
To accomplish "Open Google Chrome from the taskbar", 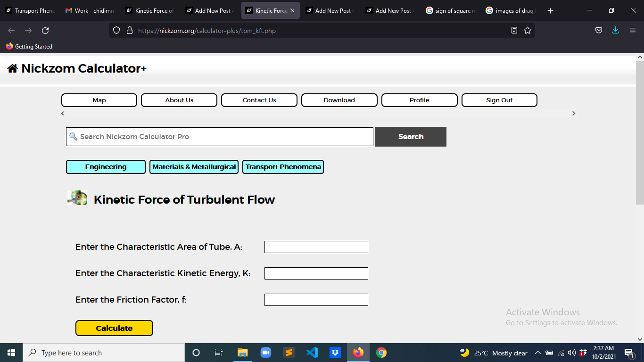I will tap(381, 353).
